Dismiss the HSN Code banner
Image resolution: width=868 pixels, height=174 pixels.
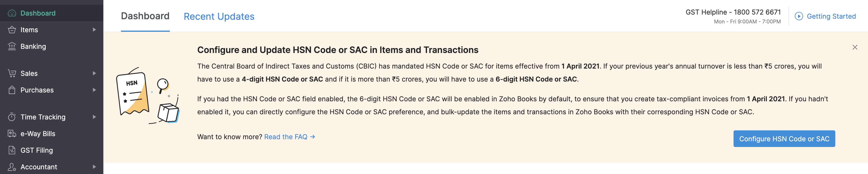(x=855, y=47)
